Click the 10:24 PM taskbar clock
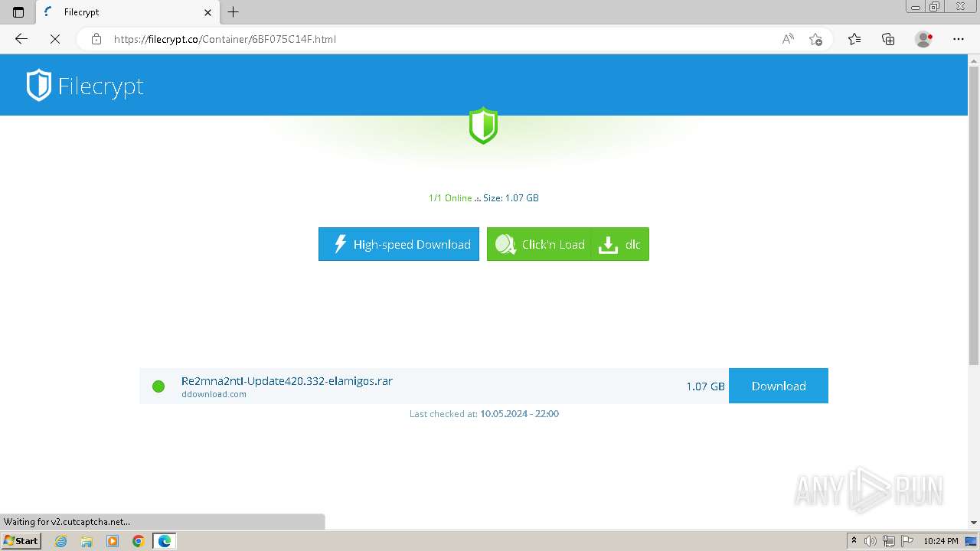The image size is (980, 551). pos(941,541)
